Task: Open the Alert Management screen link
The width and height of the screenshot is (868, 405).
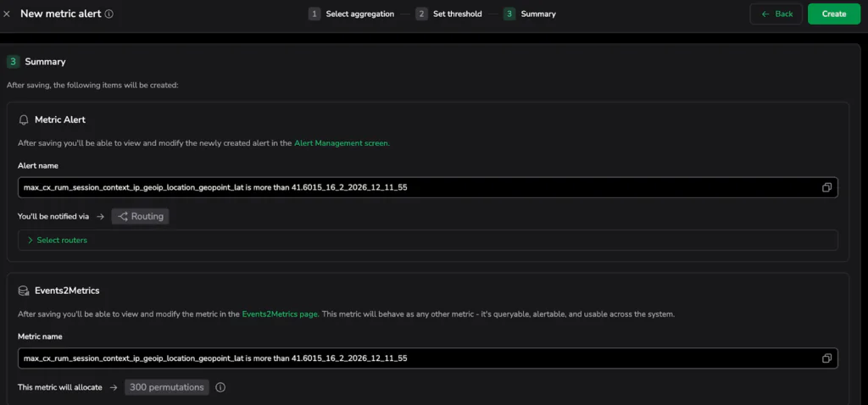Action: [342, 143]
